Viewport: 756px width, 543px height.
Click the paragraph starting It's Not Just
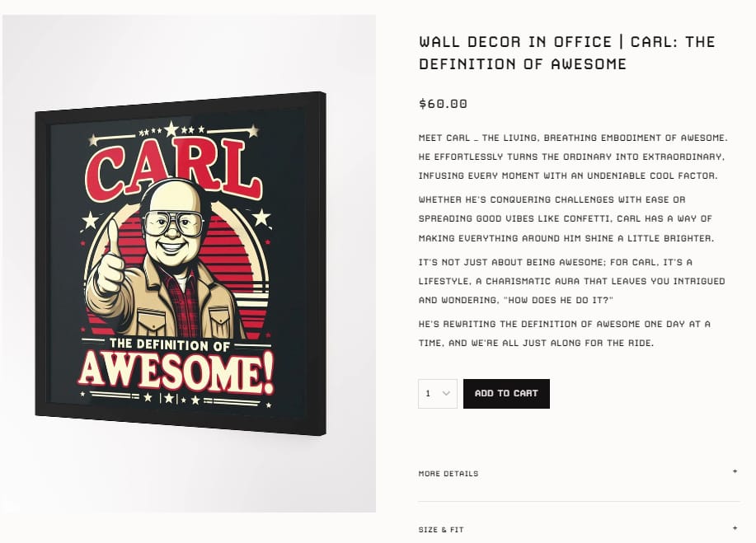click(x=572, y=281)
